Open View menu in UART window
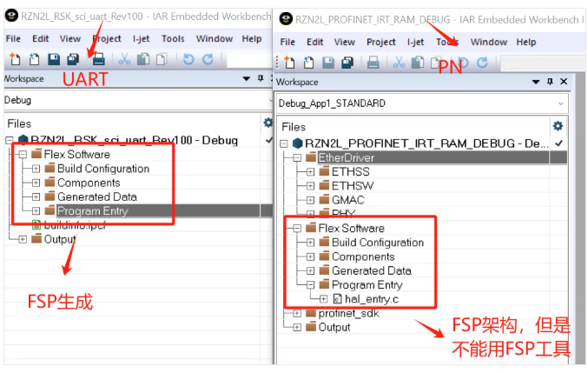 (70, 38)
